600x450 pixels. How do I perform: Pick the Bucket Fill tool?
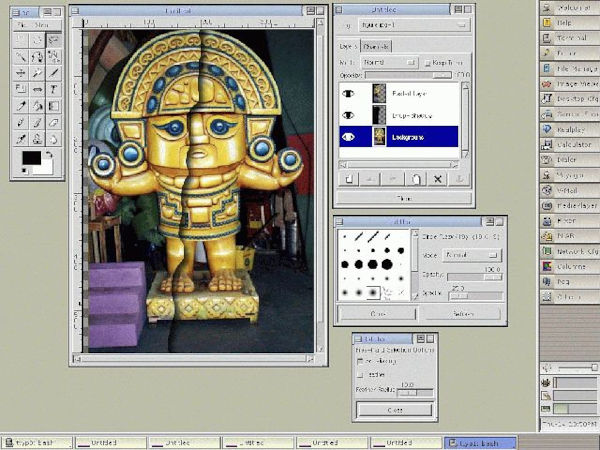pyautogui.click(x=37, y=106)
